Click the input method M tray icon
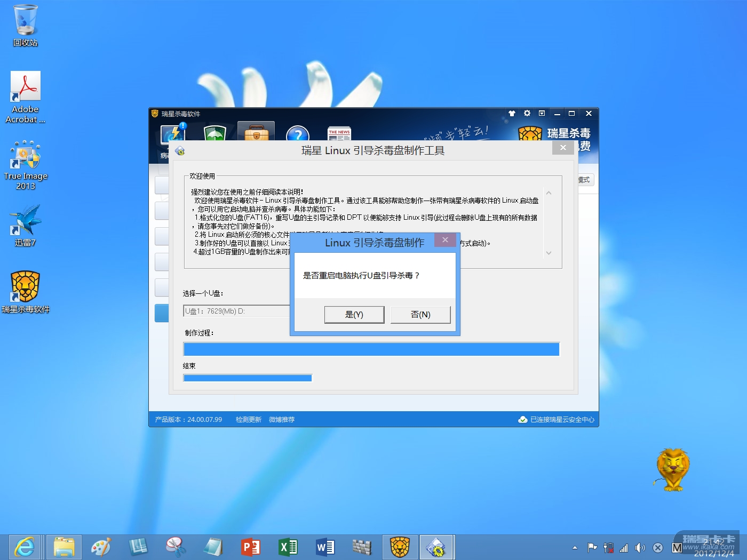Image resolution: width=747 pixels, height=560 pixels. (677, 548)
